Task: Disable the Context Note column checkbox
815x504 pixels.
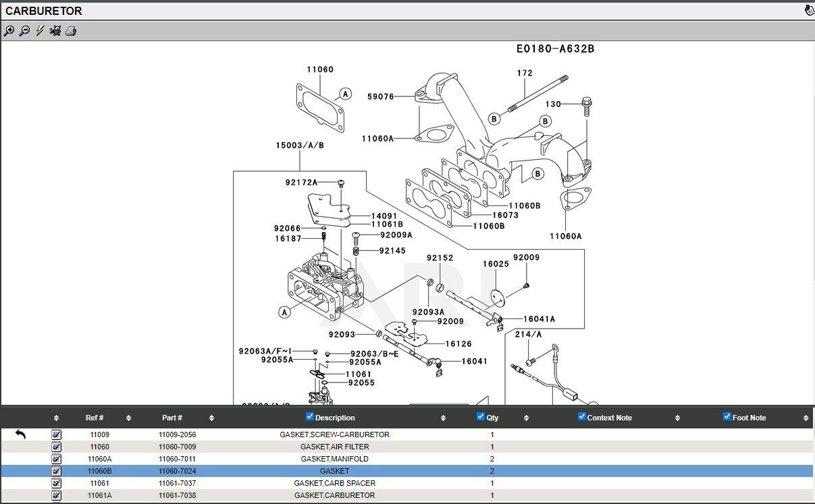Action: click(581, 417)
